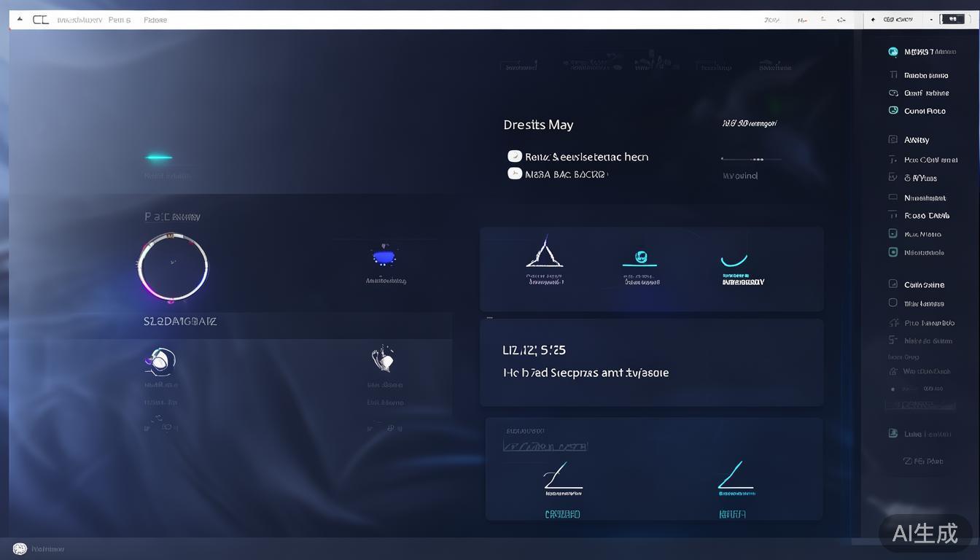980x560 pixels.
Task: Click the mountain peak icon in the middle card
Action: pyautogui.click(x=545, y=252)
